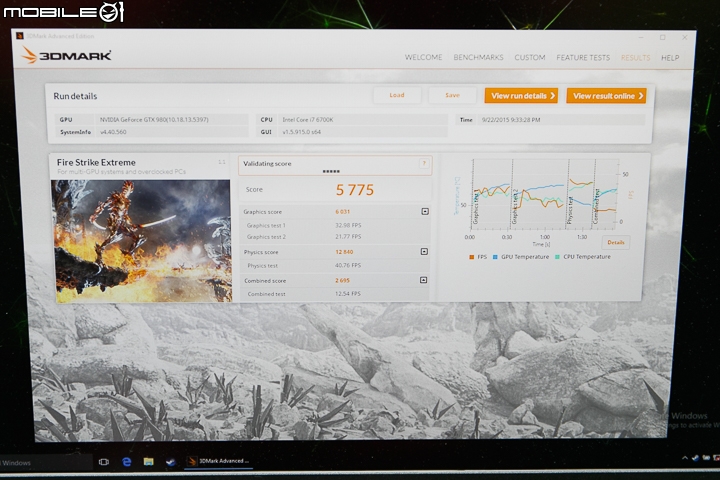This screenshot has height=480, width=720.
Task: Click the CPU Temperature legend swatch
Action: [x=557, y=257]
